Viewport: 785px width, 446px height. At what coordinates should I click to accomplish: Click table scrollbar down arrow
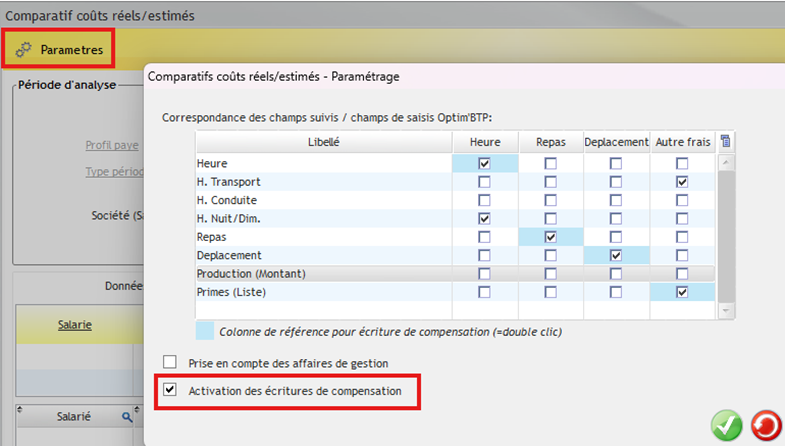pos(726,311)
